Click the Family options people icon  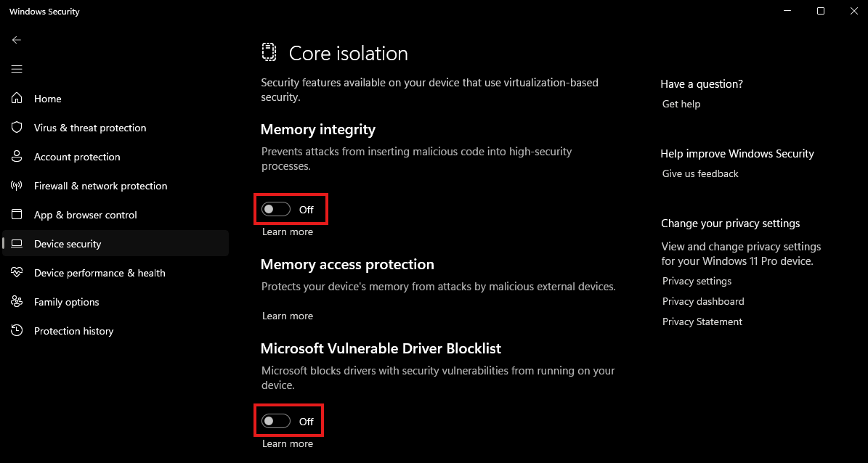[17, 301]
